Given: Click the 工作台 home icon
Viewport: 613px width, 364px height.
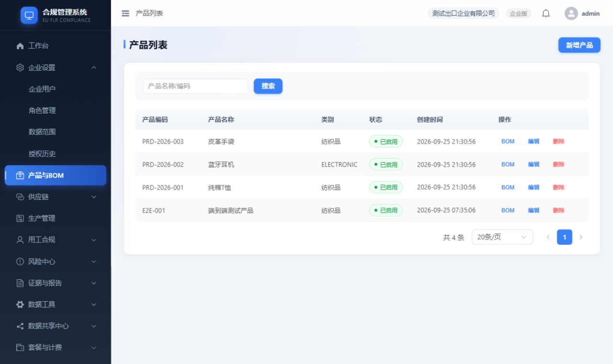Looking at the screenshot, I should click(x=20, y=46).
